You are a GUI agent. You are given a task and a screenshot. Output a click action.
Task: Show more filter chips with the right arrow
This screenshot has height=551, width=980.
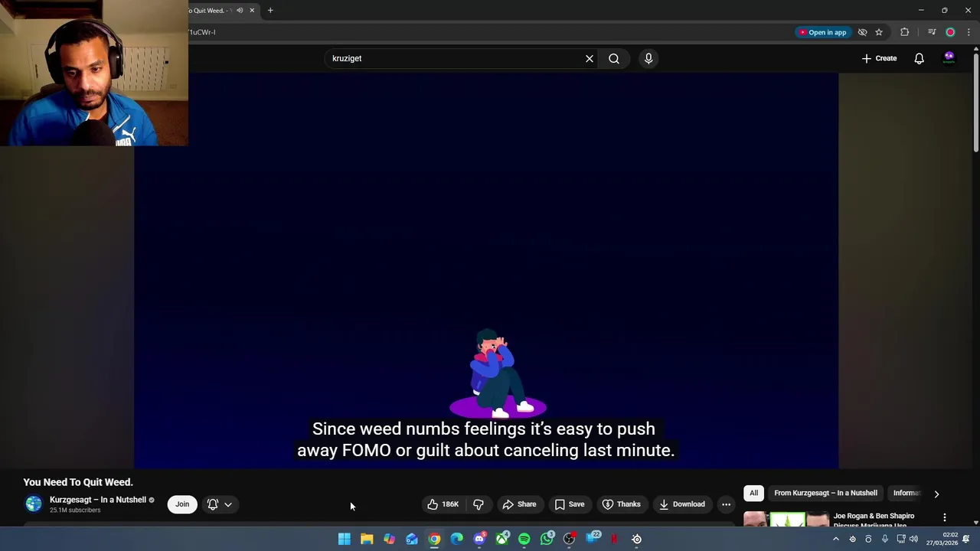pos(936,494)
